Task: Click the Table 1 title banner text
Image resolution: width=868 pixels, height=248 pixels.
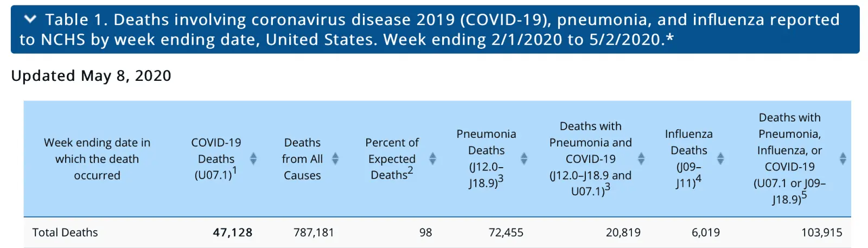Action: [x=434, y=29]
